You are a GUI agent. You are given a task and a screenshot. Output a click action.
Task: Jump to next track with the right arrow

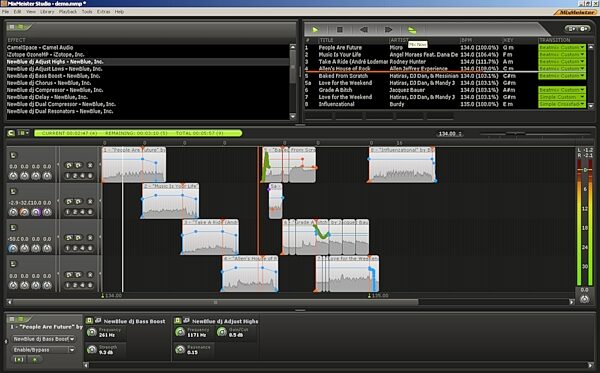pos(388,29)
